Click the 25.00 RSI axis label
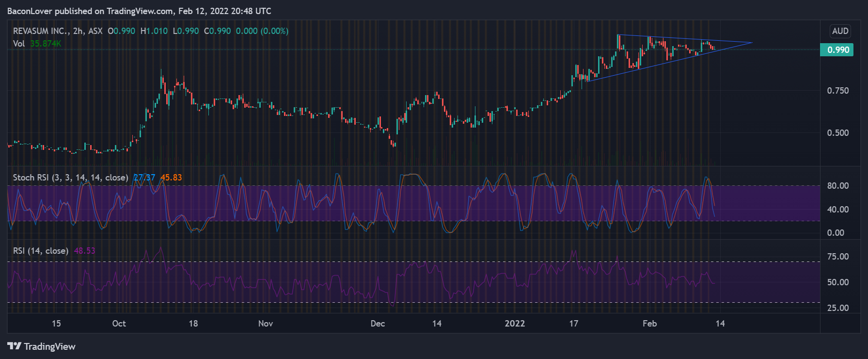This screenshot has height=359, width=868. pyautogui.click(x=838, y=308)
